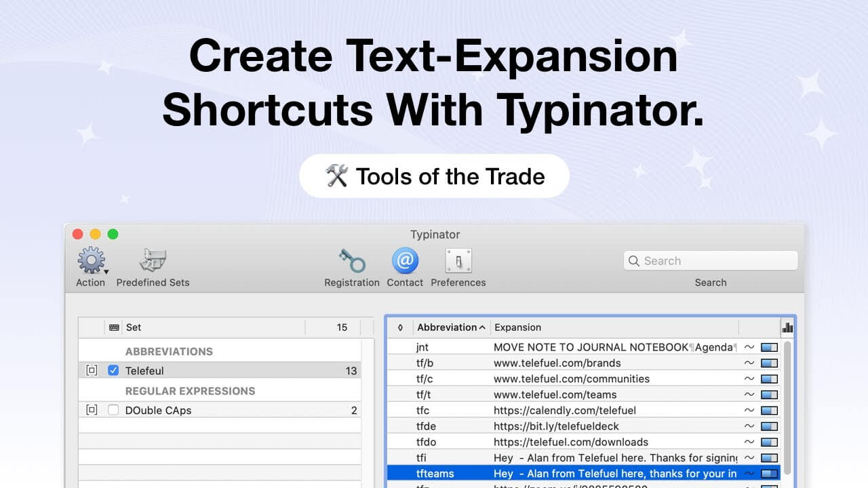Toggle the expansion mode tilde on tfteams row

point(749,474)
